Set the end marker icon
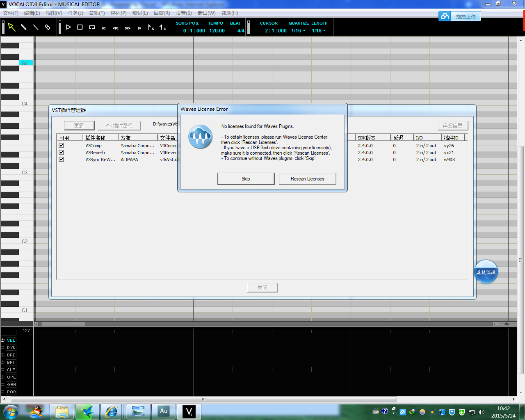Image resolution: width=525 pixels, height=420 pixels. [163, 27]
